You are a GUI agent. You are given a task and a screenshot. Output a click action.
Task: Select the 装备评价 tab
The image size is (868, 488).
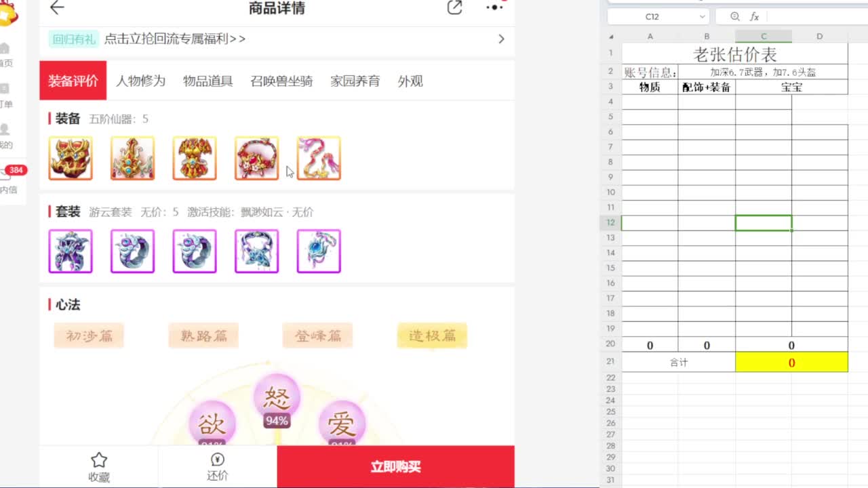(x=73, y=81)
